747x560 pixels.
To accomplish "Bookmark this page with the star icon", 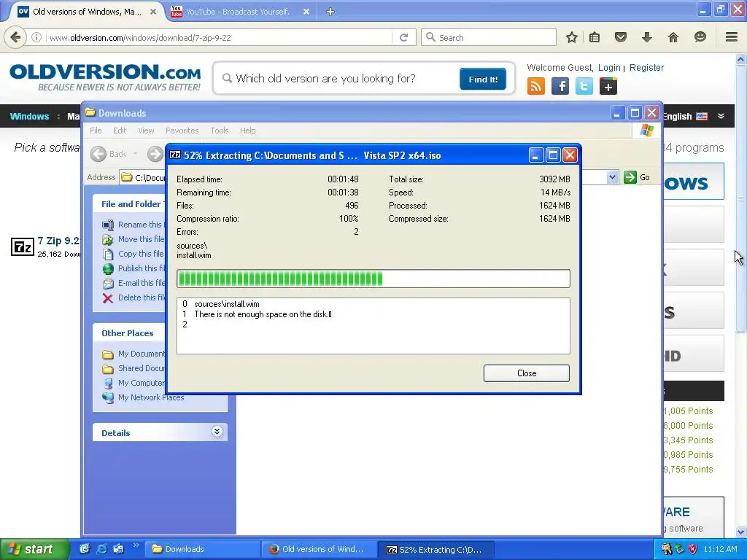I will pyautogui.click(x=572, y=37).
